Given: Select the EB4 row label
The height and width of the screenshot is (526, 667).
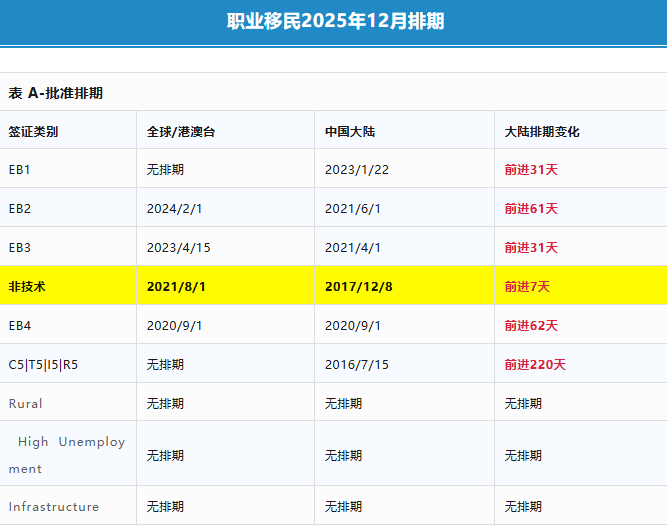Looking at the screenshot, I should click(20, 326).
